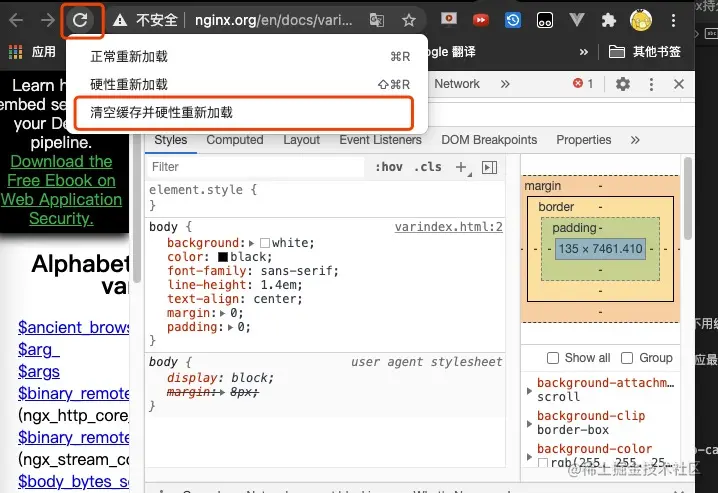Enable the Group checkbox
Viewport: 718px width, 493px height.
(627, 358)
